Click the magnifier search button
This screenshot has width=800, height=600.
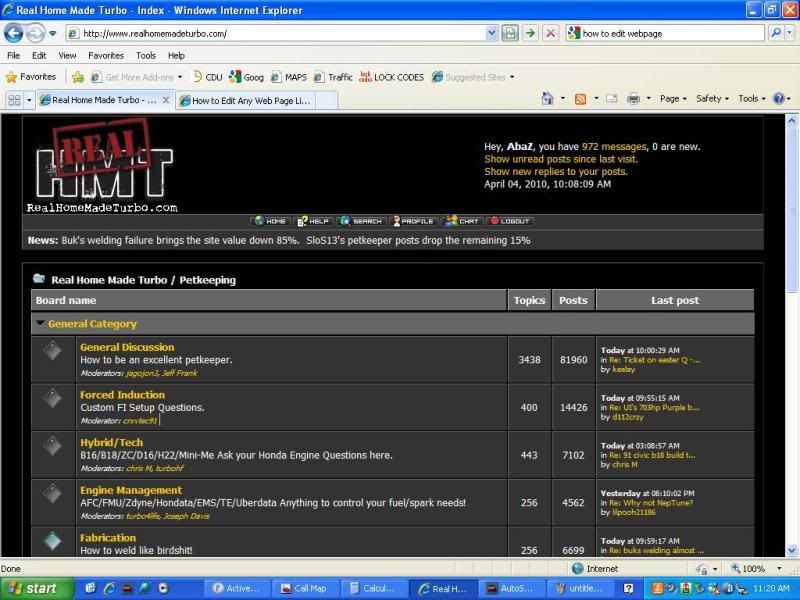coord(776,34)
